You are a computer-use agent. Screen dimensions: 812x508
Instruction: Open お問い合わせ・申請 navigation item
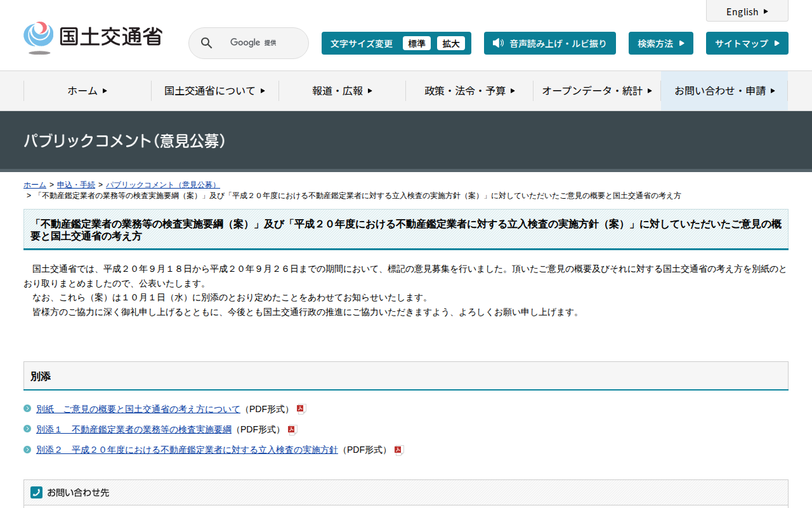[x=724, y=91]
